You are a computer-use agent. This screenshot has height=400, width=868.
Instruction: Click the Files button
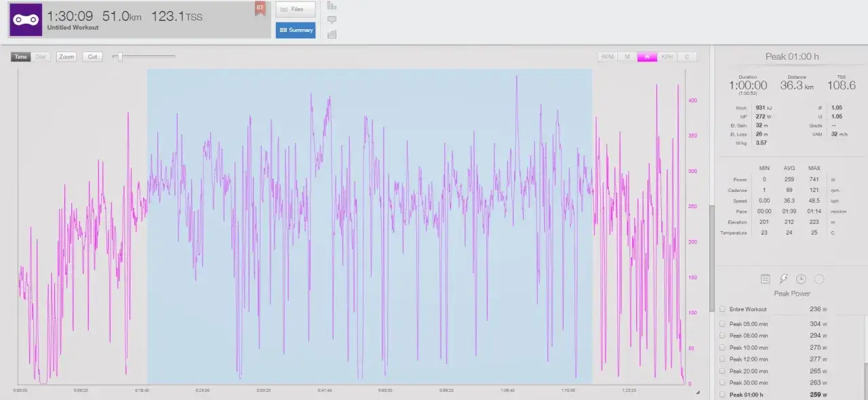296,9
